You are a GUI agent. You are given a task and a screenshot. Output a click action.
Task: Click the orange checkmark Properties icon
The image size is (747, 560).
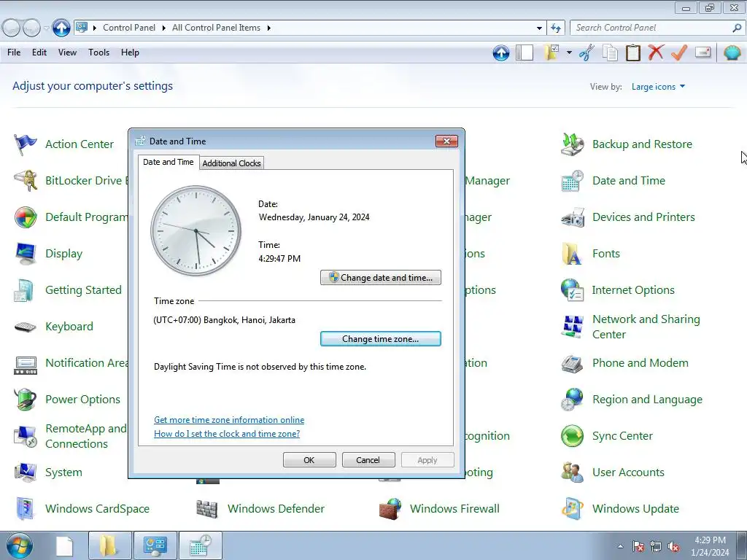click(x=679, y=52)
